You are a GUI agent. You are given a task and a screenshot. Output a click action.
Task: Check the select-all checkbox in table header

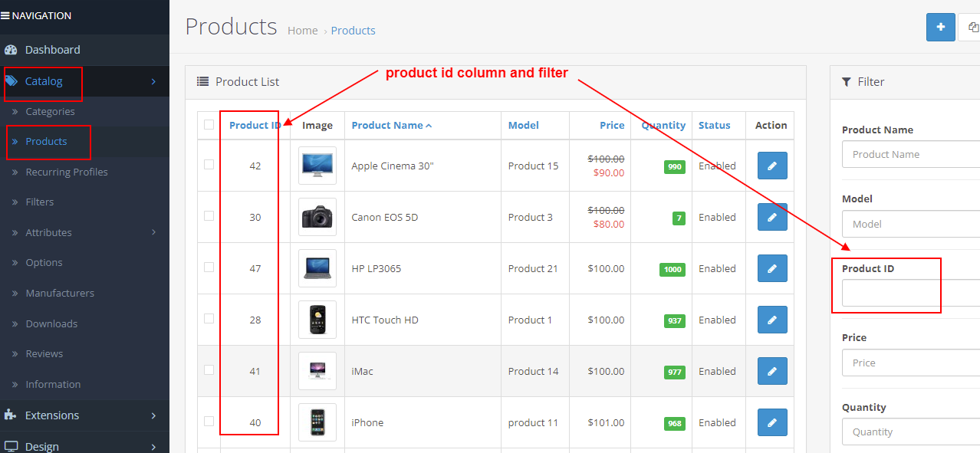click(209, 125)
